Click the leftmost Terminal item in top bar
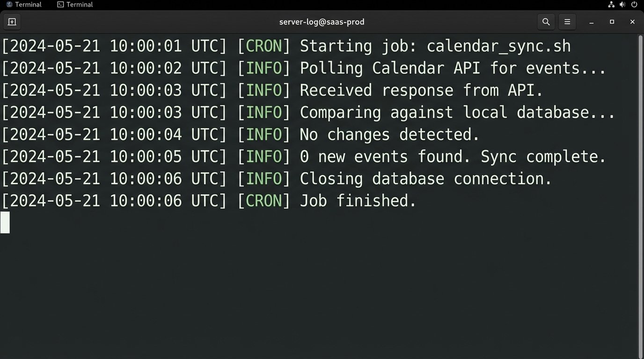644x359 pixels. point(24,5)
